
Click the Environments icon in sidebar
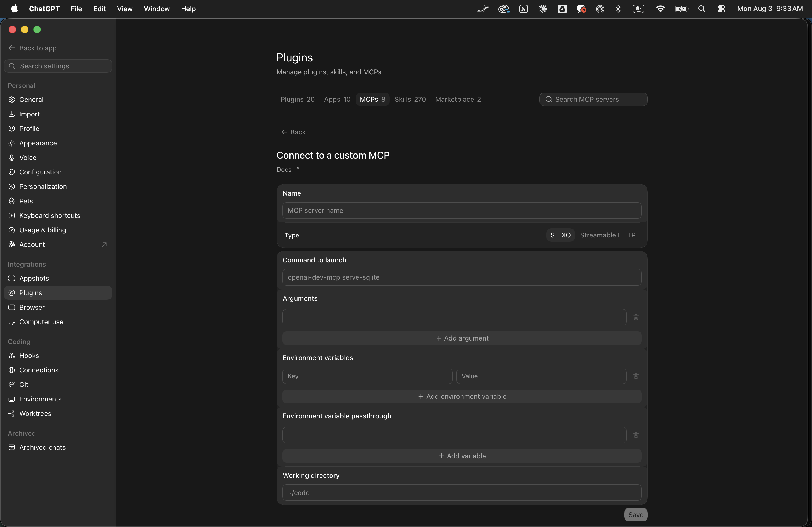tap(12, 399)
